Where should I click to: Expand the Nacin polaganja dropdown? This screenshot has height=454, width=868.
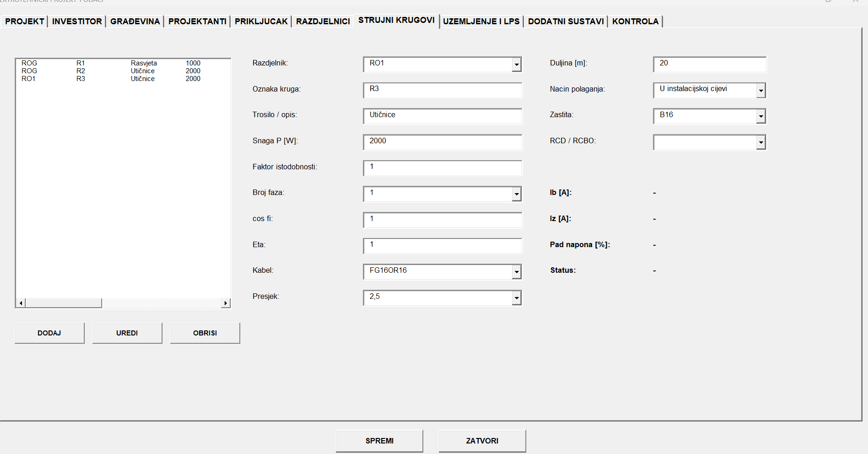pyautogui.click(x=761, y=91)
